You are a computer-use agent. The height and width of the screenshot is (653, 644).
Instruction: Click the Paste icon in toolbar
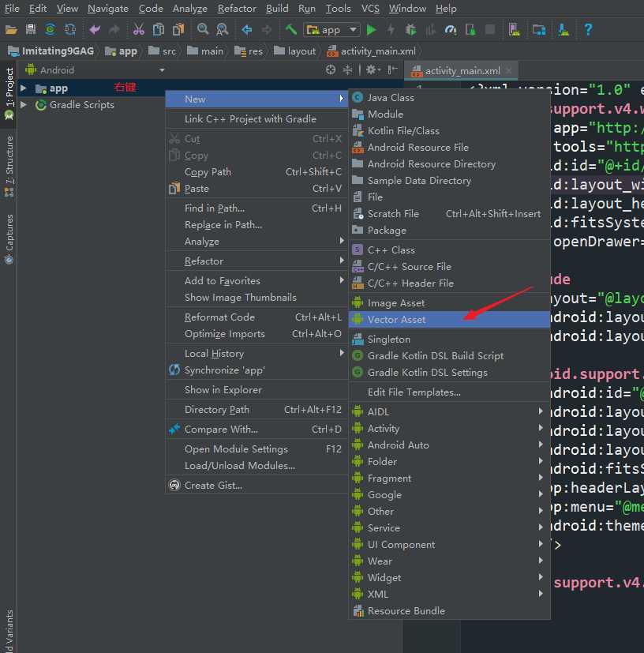click(178, 29)
